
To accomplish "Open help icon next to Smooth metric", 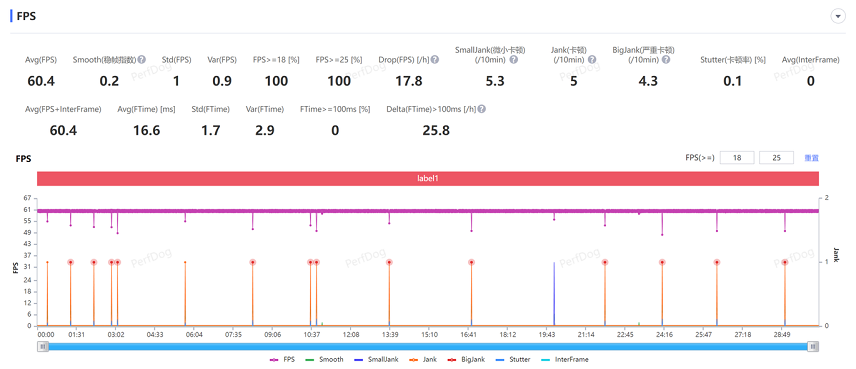I will tap(141, 59).
